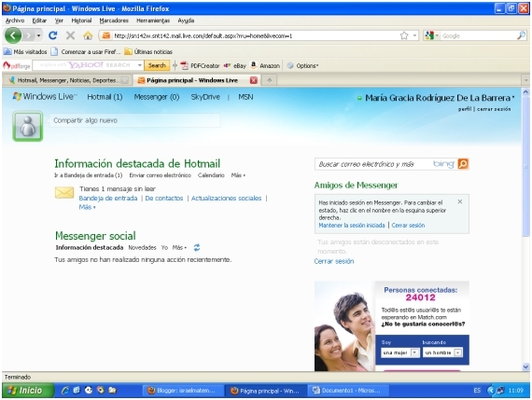Click the green Back navigation arrow
Screen dimensions: 532x400
click(x=13, y=35)
